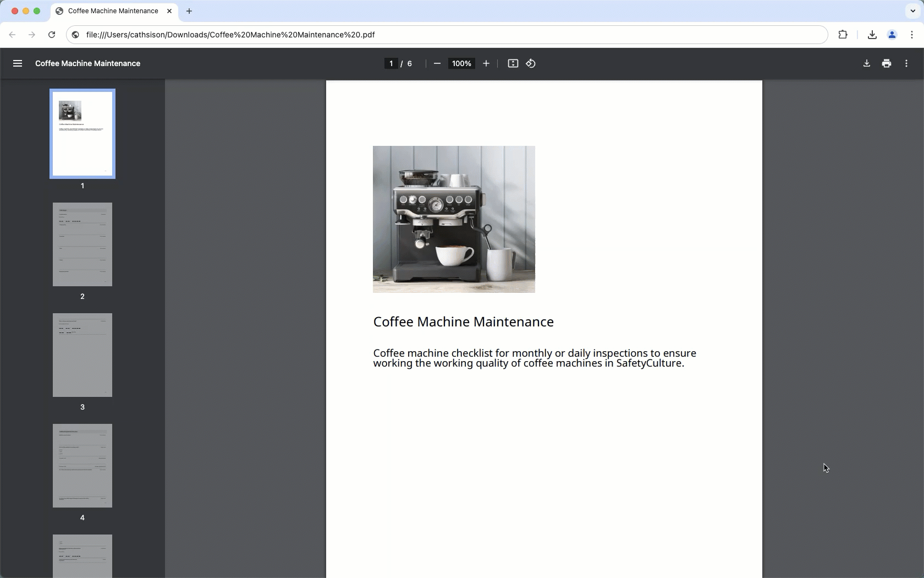Print the Coffee Machine Maintenance PDF
This screenshot has width=924, height=578.
887,63
